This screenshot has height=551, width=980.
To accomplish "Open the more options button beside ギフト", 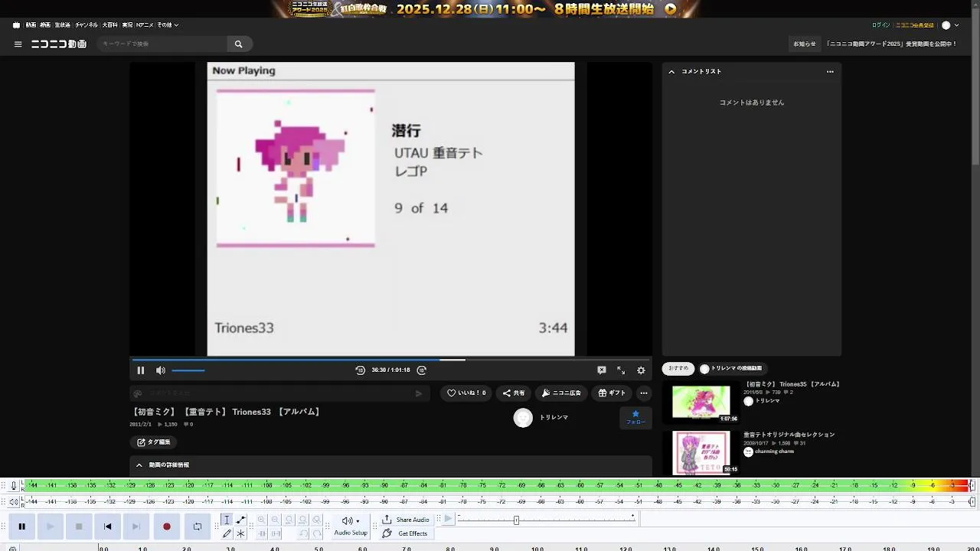I will click(x=644, y=393).
